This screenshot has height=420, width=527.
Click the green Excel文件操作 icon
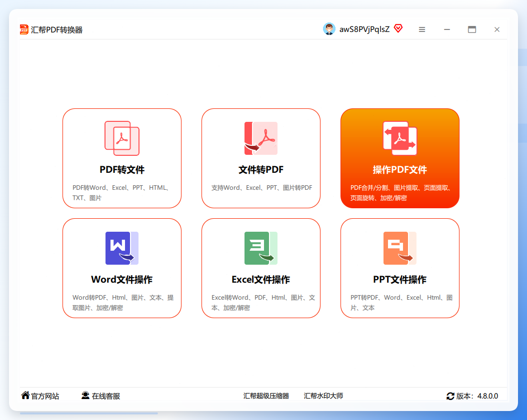(x=261, y=248)
